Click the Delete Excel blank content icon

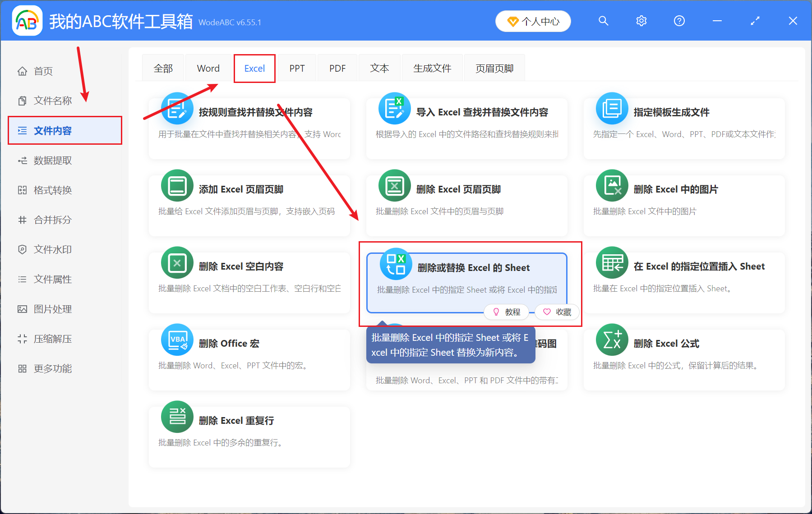click(x=177, y=262)
